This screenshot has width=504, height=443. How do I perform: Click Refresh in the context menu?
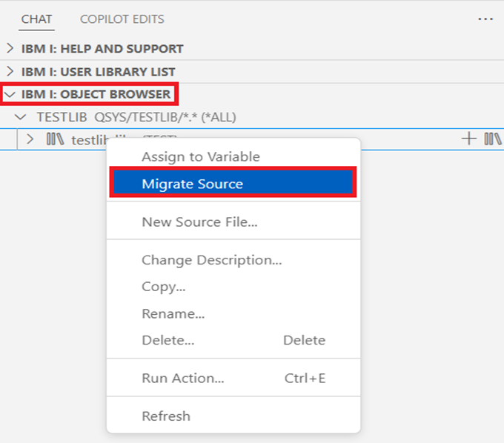pyautogui.click(x=165, y=416)
